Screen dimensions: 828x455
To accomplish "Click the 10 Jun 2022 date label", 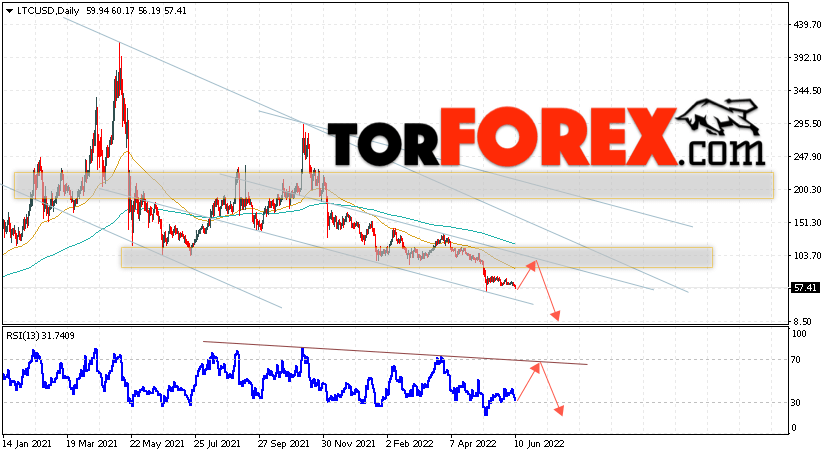I will (x=539, y=444).
